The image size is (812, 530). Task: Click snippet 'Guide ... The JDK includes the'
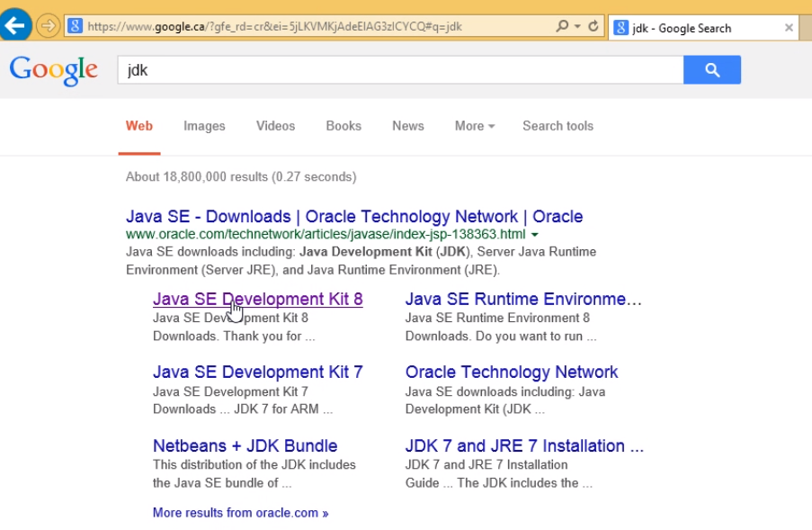coord(498,483)
